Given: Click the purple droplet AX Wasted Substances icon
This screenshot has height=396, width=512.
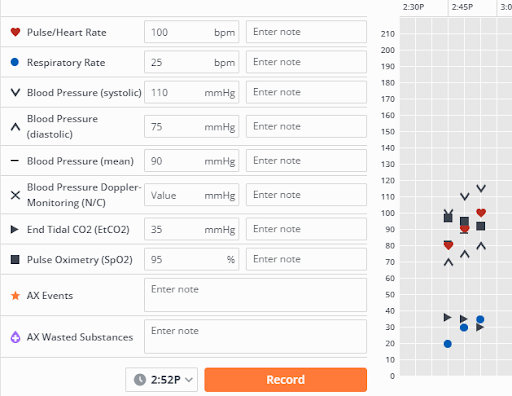Looking at the screenshot, I should tap(15, 337).
